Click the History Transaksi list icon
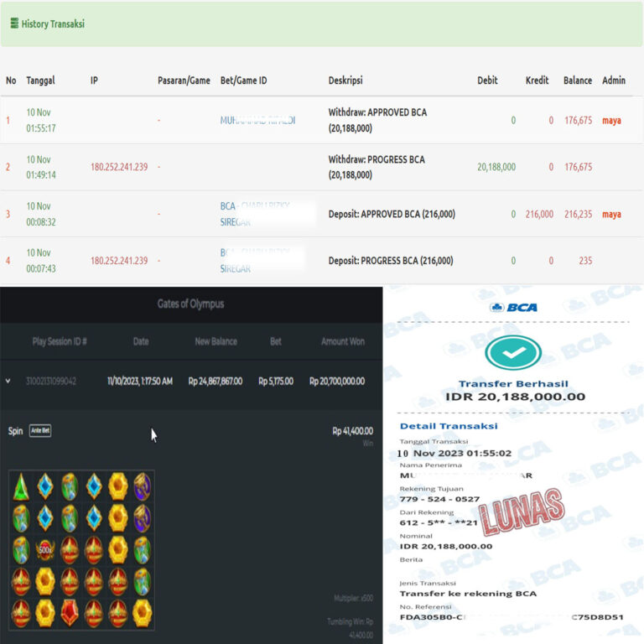The image size is (644, 644). pyautogui.click(x=14, y=23)
